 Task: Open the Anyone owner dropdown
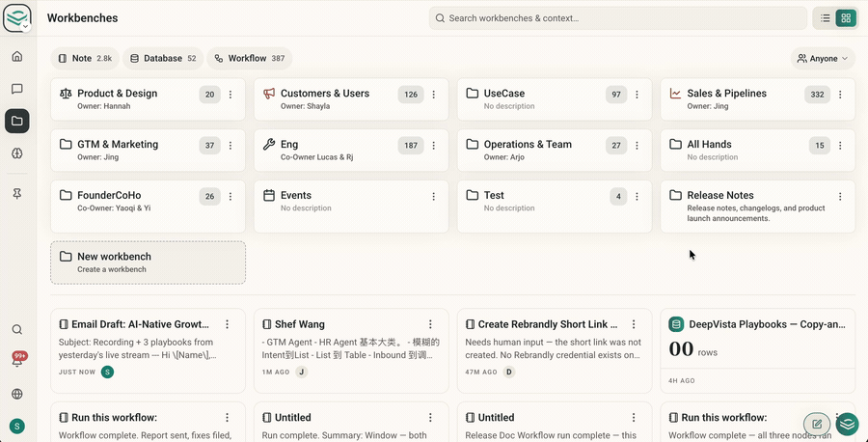click(823, 58)
